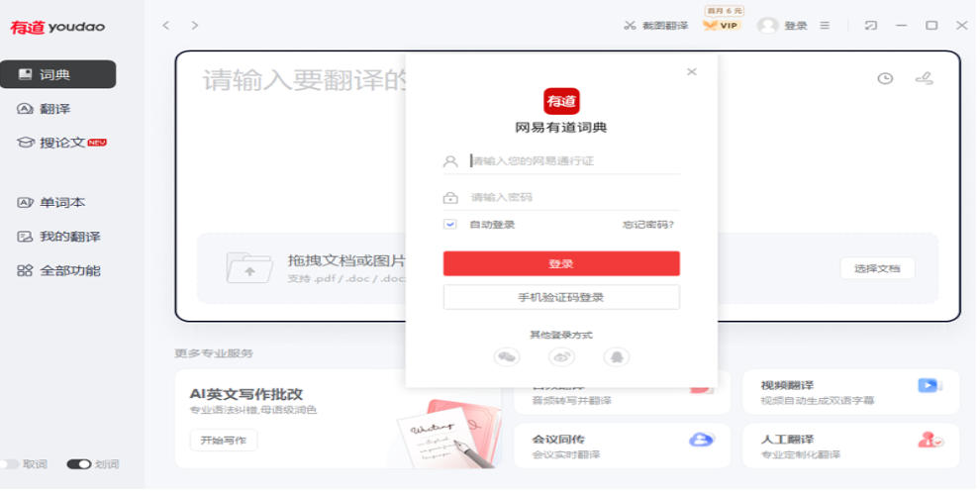Click 选择文档 button
The width and height of the screenshot is (980, 496).
[877, 268]
